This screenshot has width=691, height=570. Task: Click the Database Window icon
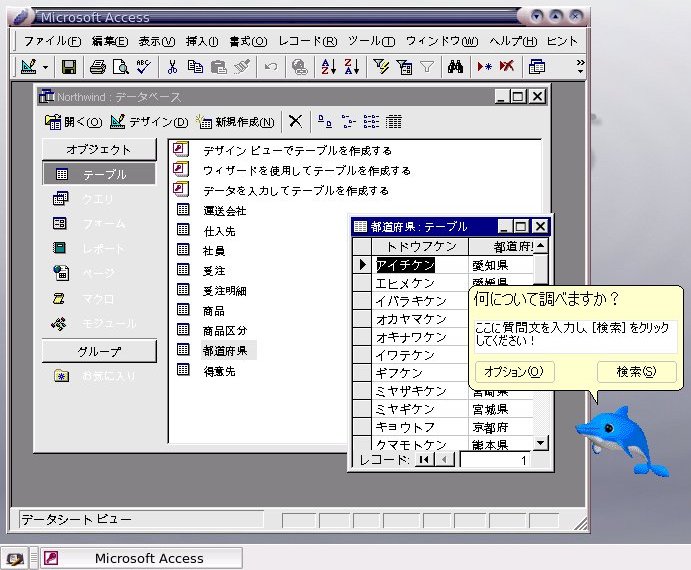pos(536,67)
